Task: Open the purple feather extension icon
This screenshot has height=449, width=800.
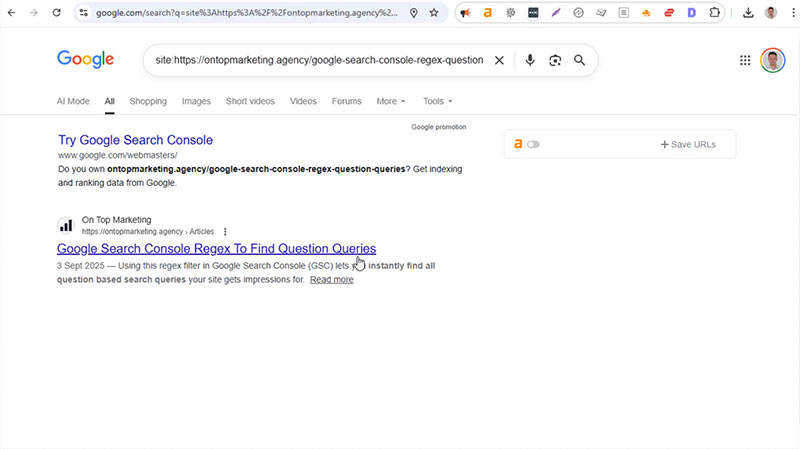Action: click(x=556, y=13)
